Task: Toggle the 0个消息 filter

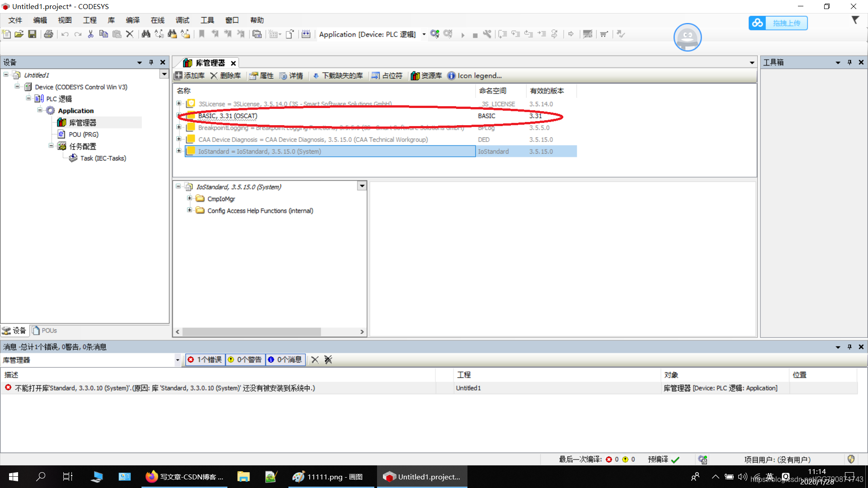Action: (285, 360)
